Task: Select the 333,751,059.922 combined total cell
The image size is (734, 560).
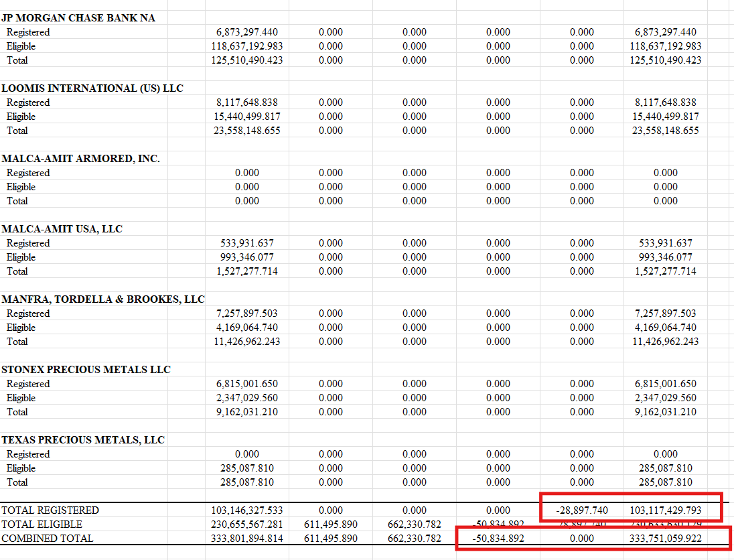Action: [x=666, y=538]
